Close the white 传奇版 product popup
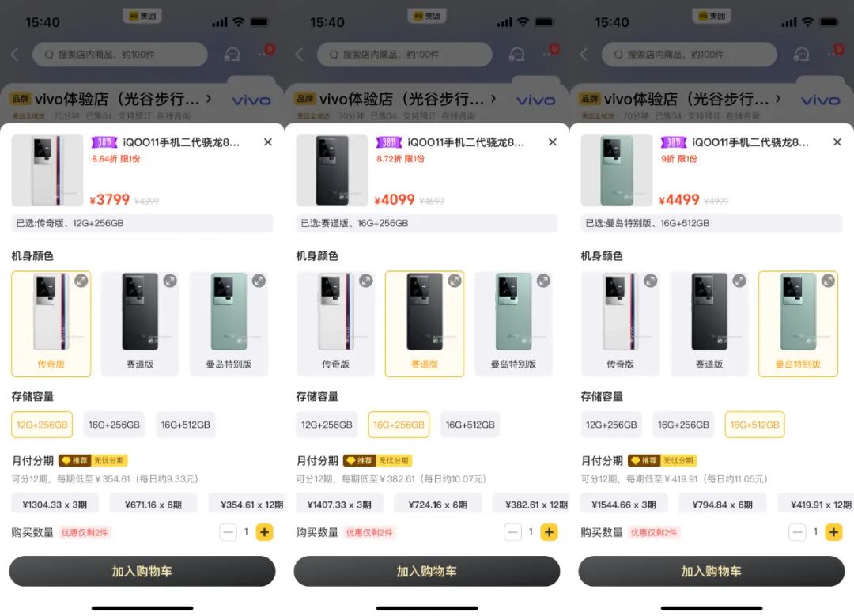 coord(268,142)
